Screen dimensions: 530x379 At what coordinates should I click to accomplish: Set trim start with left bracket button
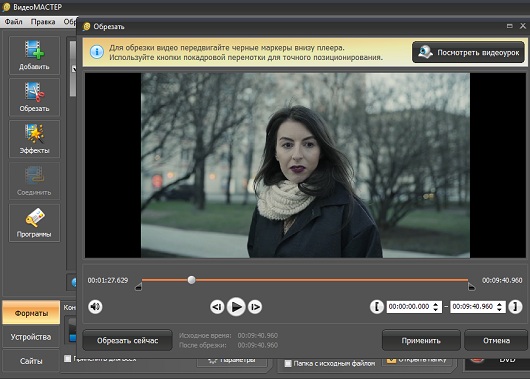tap(377, 307)
